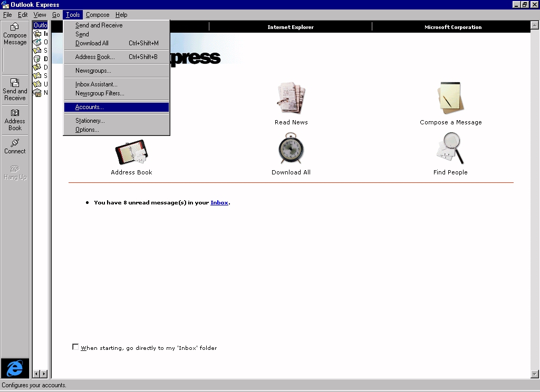Click the Address Book organizer icon
Viewport: 540px width, 392px height.
click(x=131, y=152)
